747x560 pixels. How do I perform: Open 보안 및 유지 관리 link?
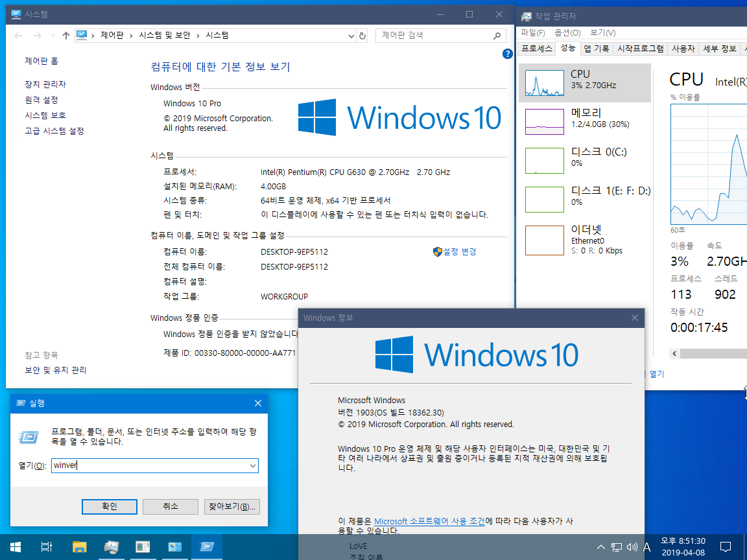(x=56, y=370)
